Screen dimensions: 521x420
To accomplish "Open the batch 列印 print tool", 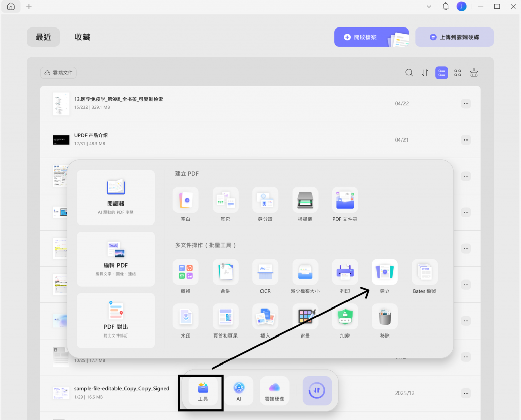I will pyautogui.click(x=345, y=272).
